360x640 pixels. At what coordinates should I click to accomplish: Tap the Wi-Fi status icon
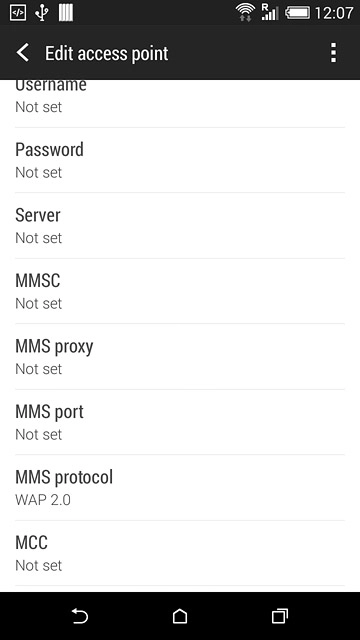245,13
